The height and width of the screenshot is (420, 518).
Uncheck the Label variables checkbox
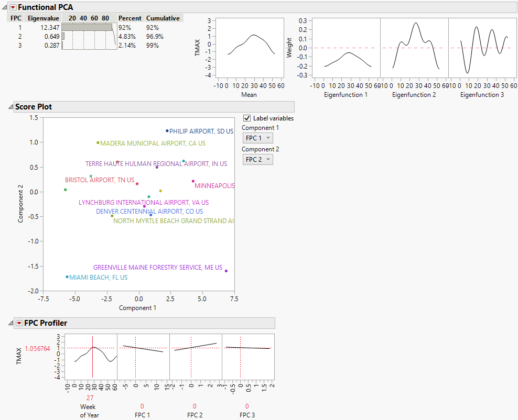pos(247,118)
